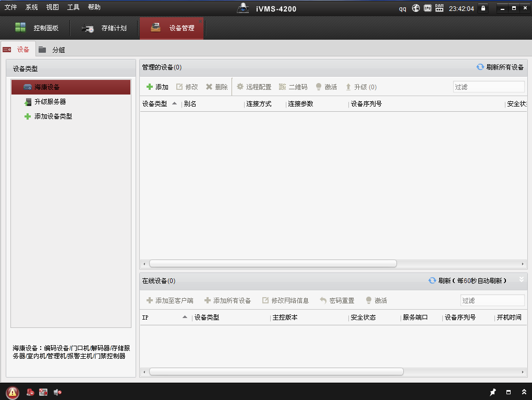Click the bottom bar maximize panel icon
The width and height of the screenshot is (532, 400).
pyautogui.click(x=508, y=392)
